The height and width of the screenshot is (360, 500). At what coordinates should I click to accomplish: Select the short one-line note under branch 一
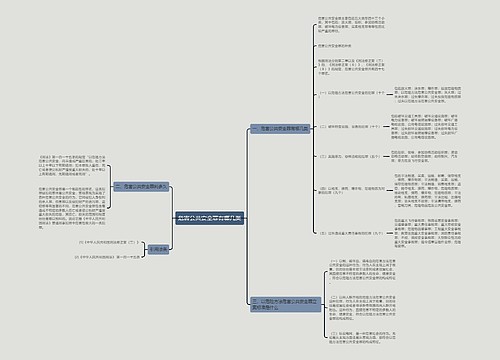[334, 46]
